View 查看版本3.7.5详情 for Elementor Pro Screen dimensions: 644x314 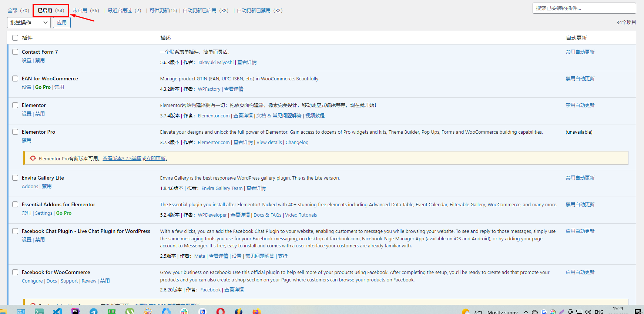(122, 158)
